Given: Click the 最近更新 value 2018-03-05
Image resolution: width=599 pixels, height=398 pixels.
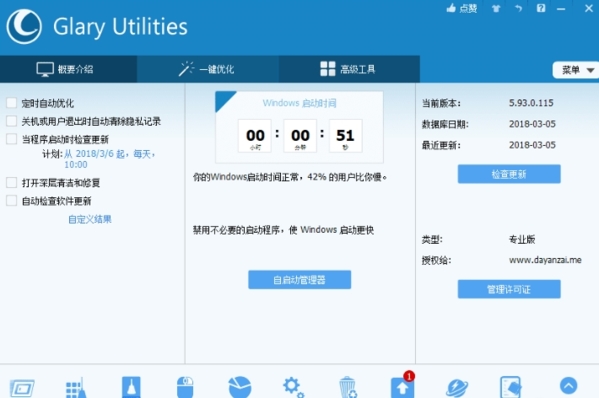Looking at the screenshot, I should pos(532,145).
